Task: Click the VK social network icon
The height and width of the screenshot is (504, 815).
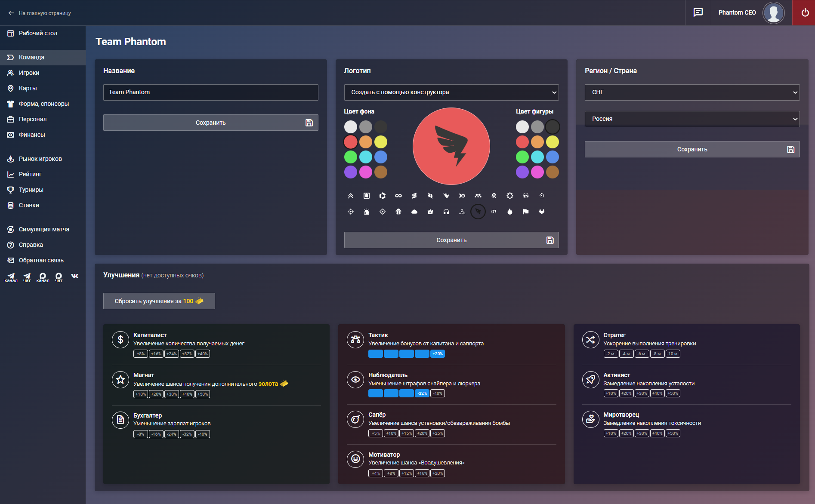Action: coord(75,276)
